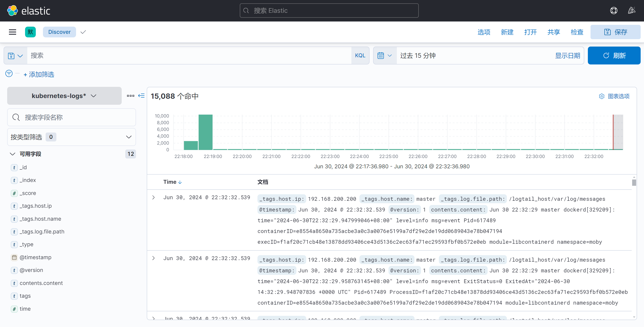Click the 15,088 hits count text
644x327 pixels.
[x=174, y=96]
